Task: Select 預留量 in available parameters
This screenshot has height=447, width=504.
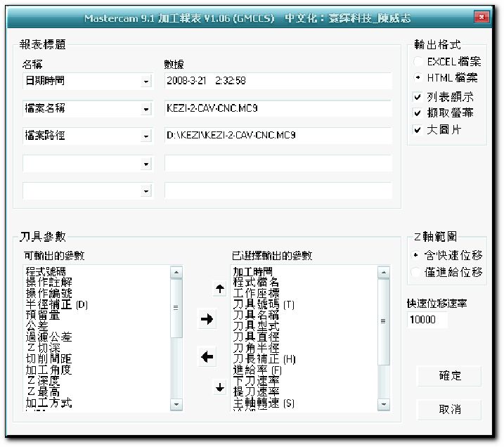Action: click(43, 316)
